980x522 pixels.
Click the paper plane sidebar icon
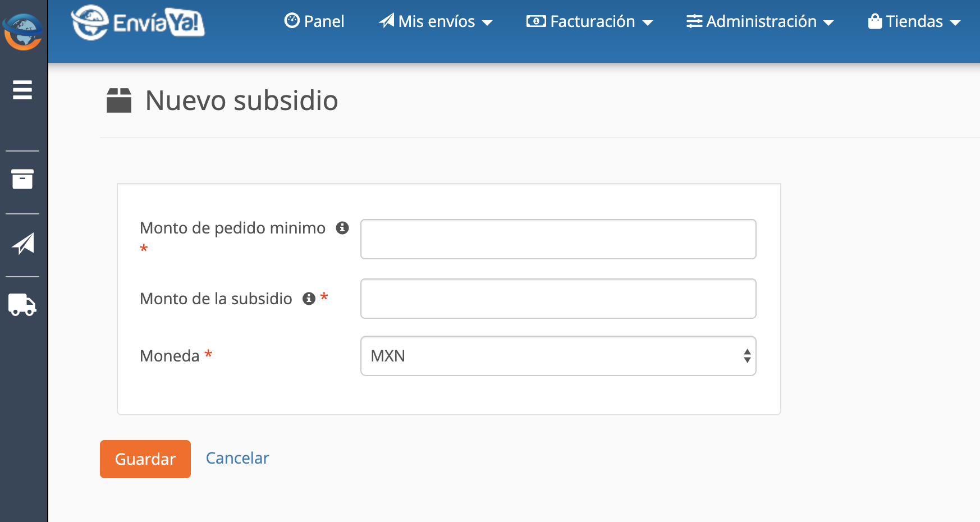point(23,244)
